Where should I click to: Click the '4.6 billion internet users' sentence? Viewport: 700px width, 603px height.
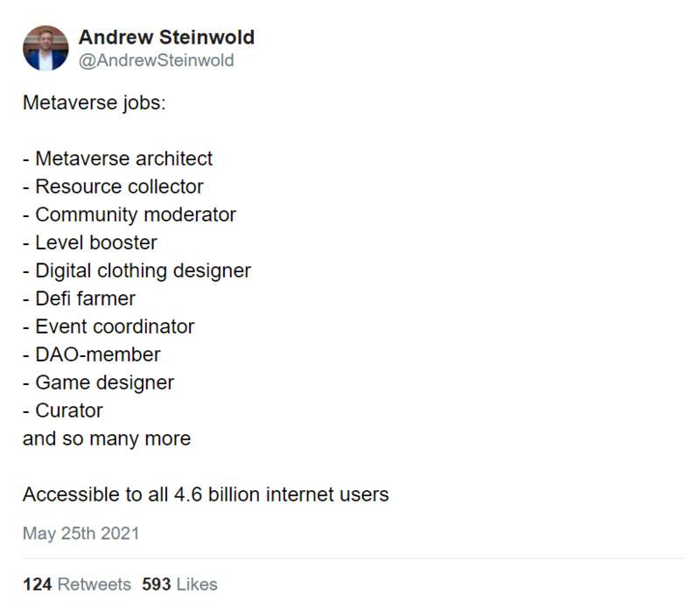click(206, 494)
